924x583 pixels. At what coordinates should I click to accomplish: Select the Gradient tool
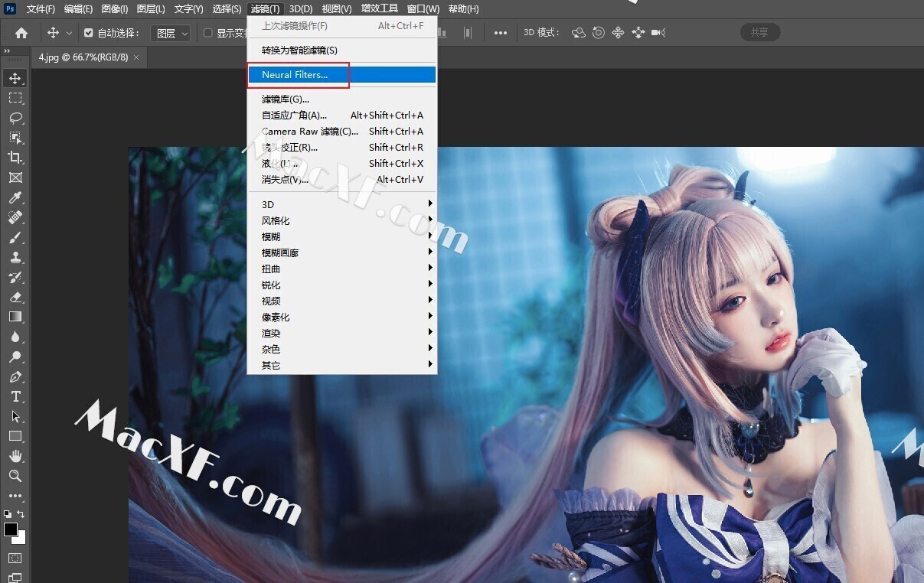pyautogui.click(x=15, y=317)
